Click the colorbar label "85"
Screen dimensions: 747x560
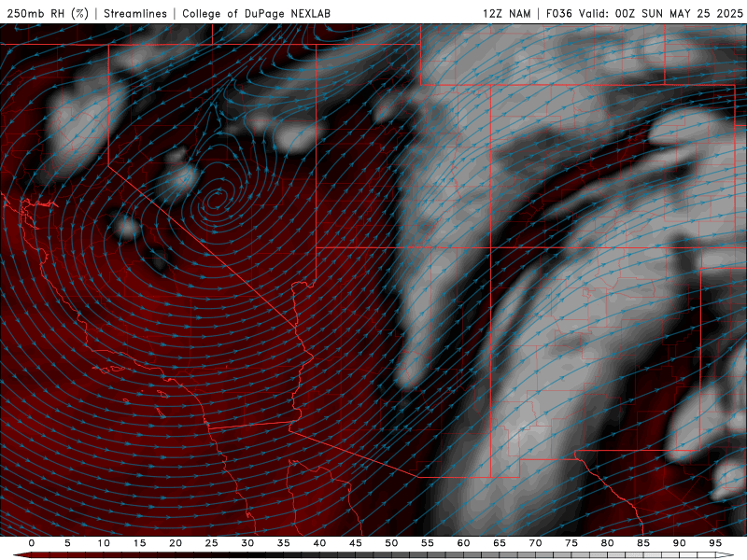point(643,543)
